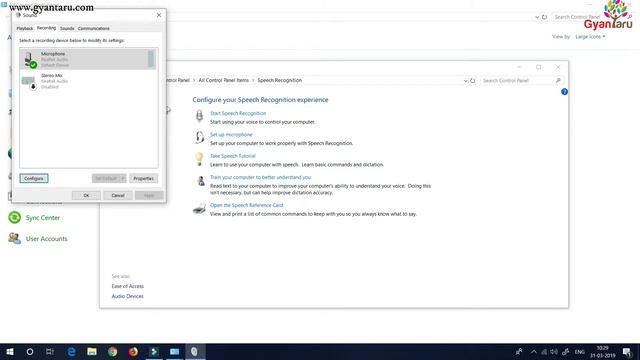Click the Speech Reference Card printer icon
Screen dimensions: 640x360
[x=199, y=209]
